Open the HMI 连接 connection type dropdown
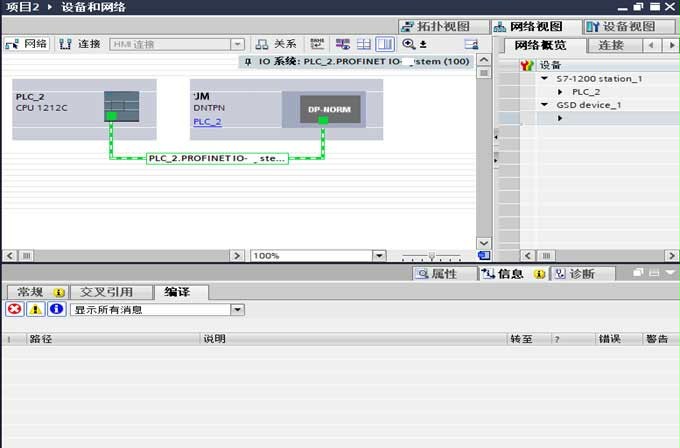This screenshot has width=680, height=448. (x=237, y=44)
